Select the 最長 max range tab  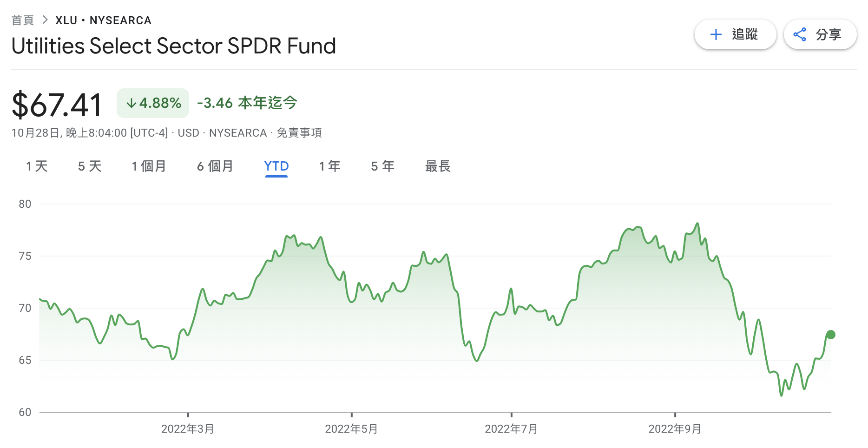[438, 166]
